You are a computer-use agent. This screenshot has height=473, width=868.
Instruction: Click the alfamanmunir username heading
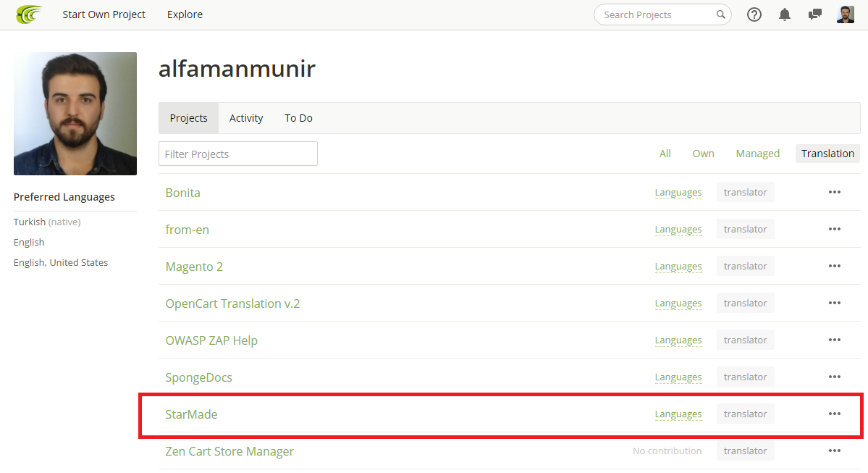(237, 69)
